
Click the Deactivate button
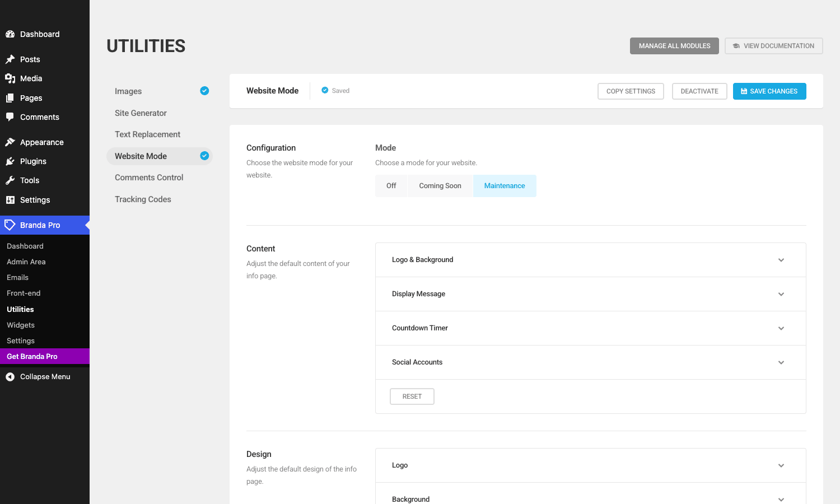[x=699, y=91]
